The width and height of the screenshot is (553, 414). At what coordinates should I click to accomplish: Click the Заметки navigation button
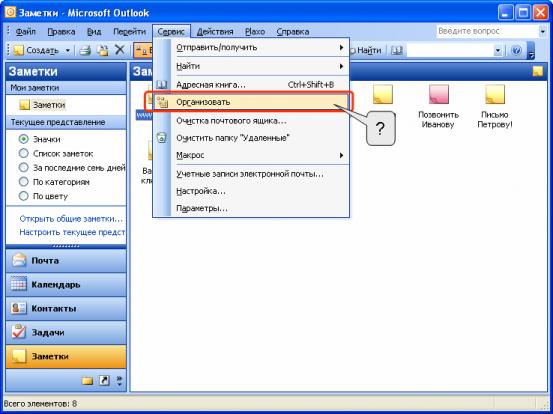click(x=66, y=356)
